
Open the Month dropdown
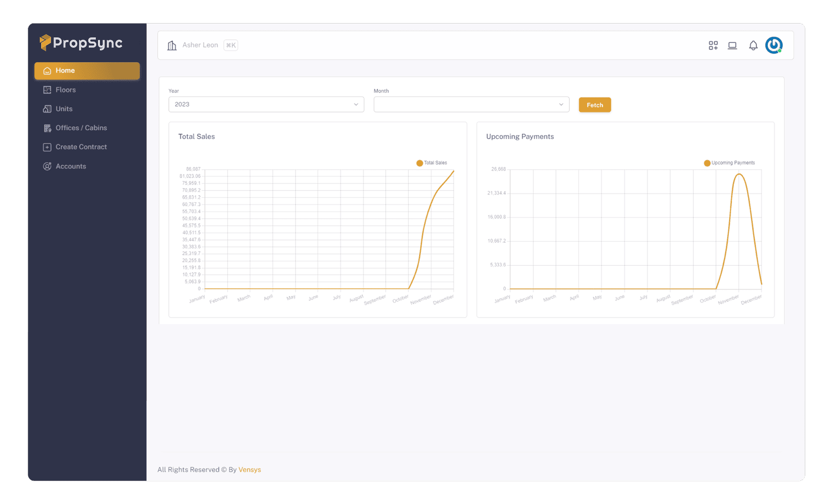(x=471, y=104)
